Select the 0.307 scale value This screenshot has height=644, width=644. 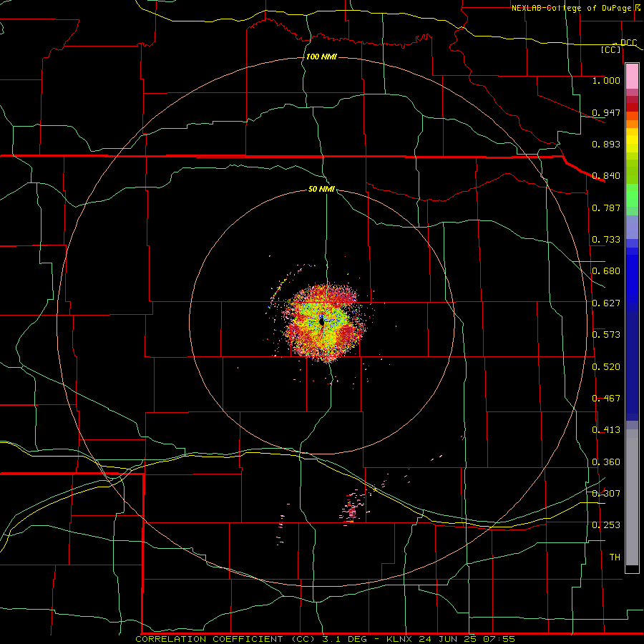coord(606,494)
